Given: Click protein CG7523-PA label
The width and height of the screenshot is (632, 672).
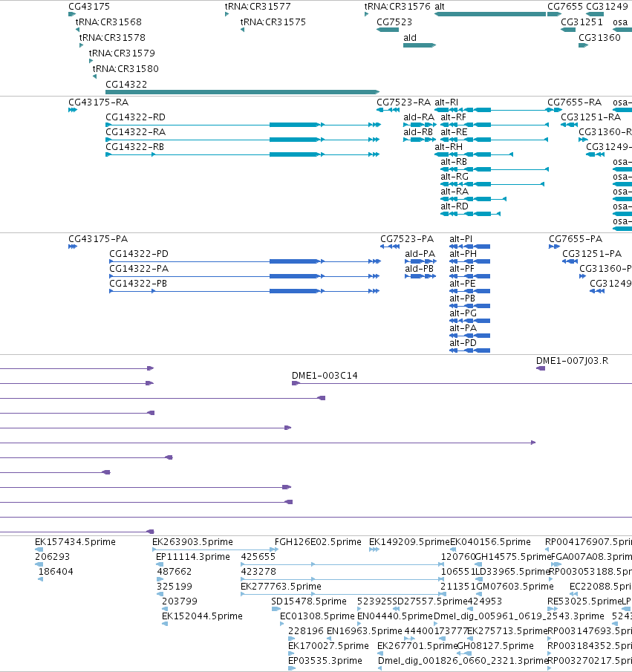Looking at the screenshot, I should pos(407,239).
